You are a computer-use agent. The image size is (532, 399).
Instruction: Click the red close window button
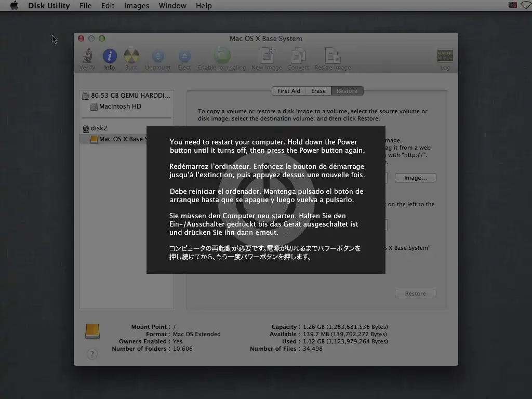click(81, 38)
